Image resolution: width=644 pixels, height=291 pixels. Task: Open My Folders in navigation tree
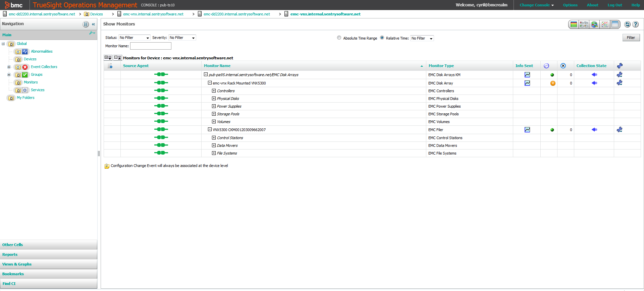coord(25,98)
